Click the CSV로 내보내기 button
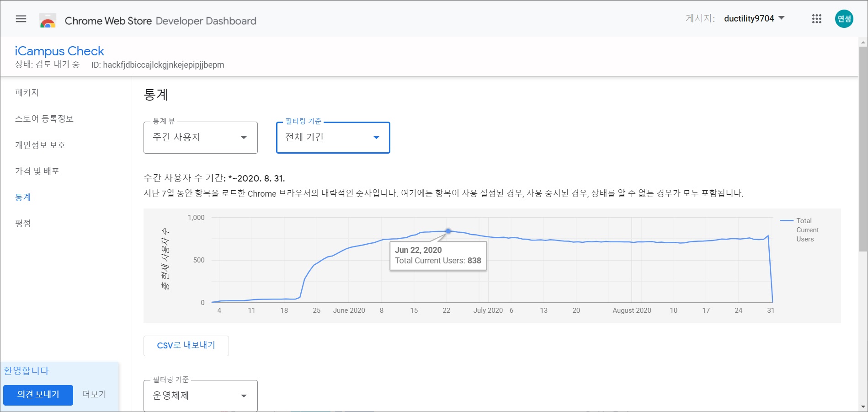This screenshot has height=412, width=868. (186, 346)
